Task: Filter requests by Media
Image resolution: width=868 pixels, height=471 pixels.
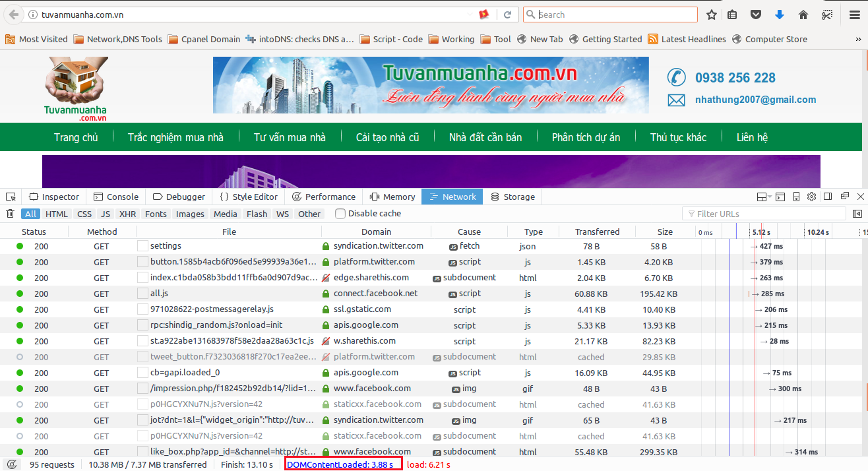Action: pyautogui.click(x=226, y=214)
